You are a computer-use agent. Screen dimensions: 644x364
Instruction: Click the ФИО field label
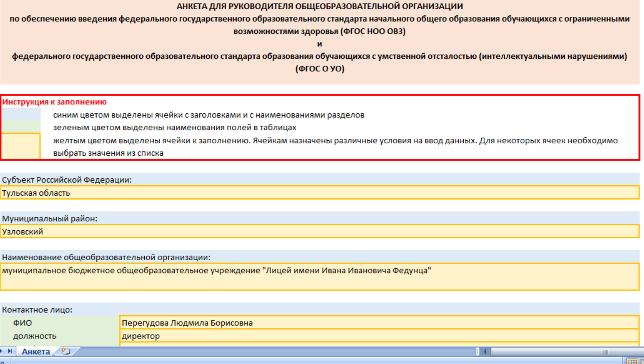tap(22, 323)
